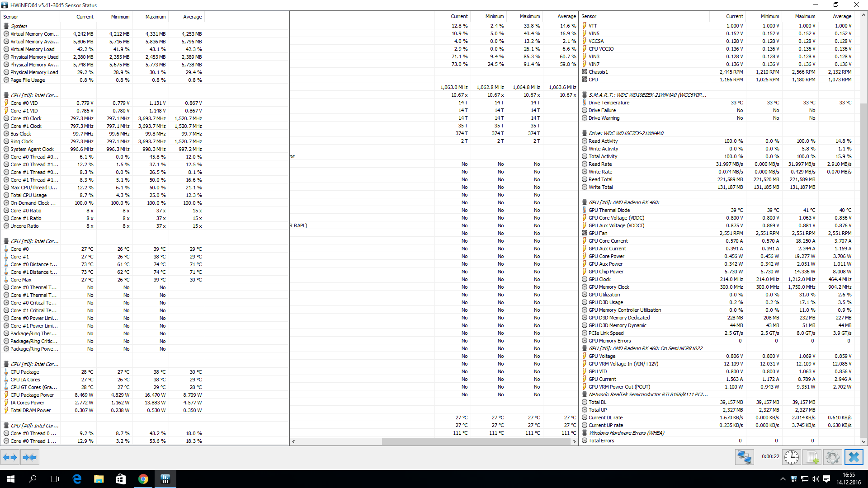Show hidden tray icons with the chevron
868x488 pixels.
[x=783, y=479]
